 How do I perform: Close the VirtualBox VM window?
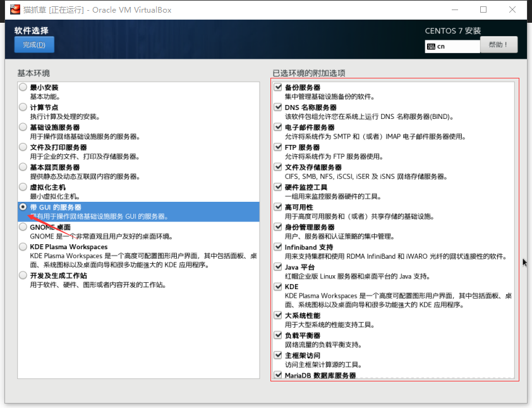tap(512, 10)
